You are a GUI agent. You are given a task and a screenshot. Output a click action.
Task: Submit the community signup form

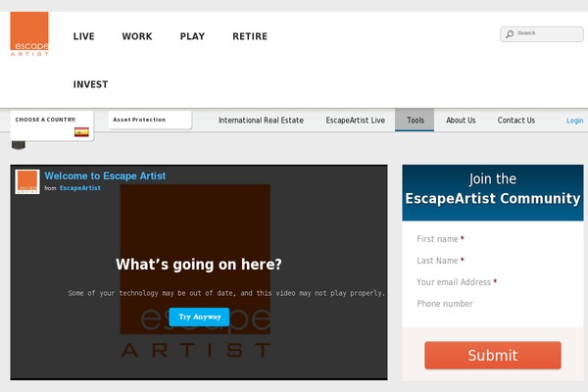pos(493,355)
